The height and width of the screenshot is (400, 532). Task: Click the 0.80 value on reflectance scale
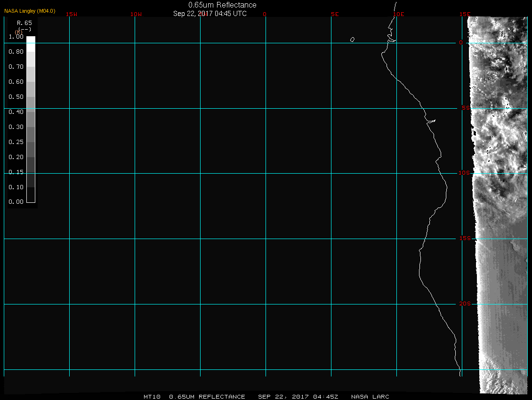click(x=16, y=52)
